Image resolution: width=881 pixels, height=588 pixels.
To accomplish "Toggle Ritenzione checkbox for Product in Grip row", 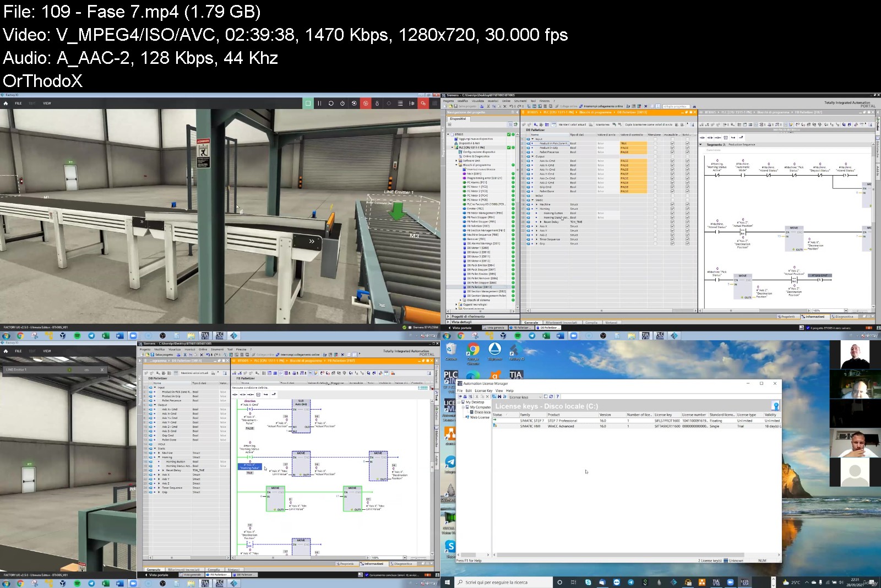I will (655, 148).
